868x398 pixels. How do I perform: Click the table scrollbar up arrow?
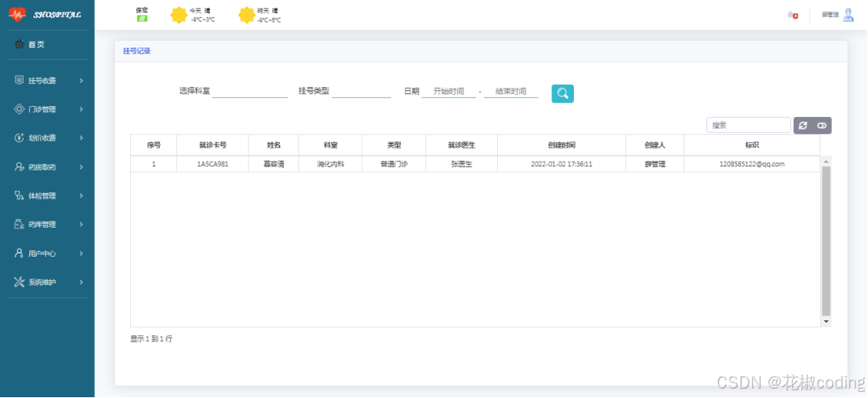(x=826, y=161)
